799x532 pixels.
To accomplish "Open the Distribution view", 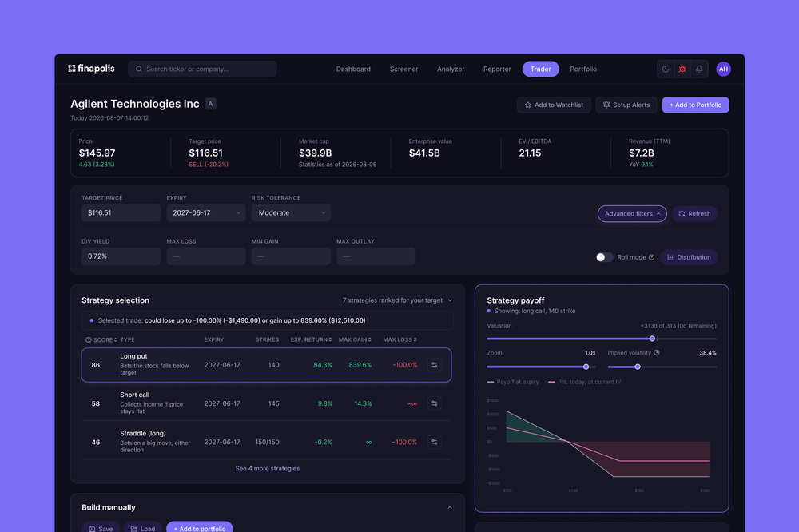I will (x=689, y=257).
